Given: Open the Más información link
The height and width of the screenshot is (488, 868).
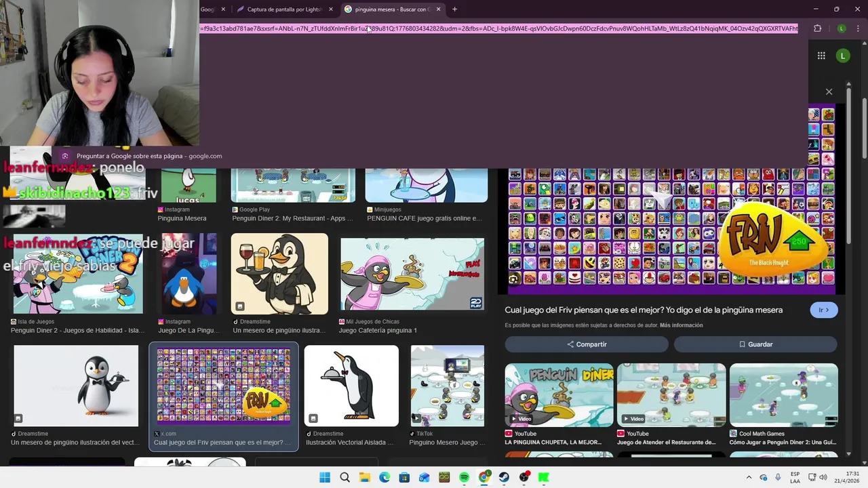Looking at the screenshot, I should click(682, 325).
